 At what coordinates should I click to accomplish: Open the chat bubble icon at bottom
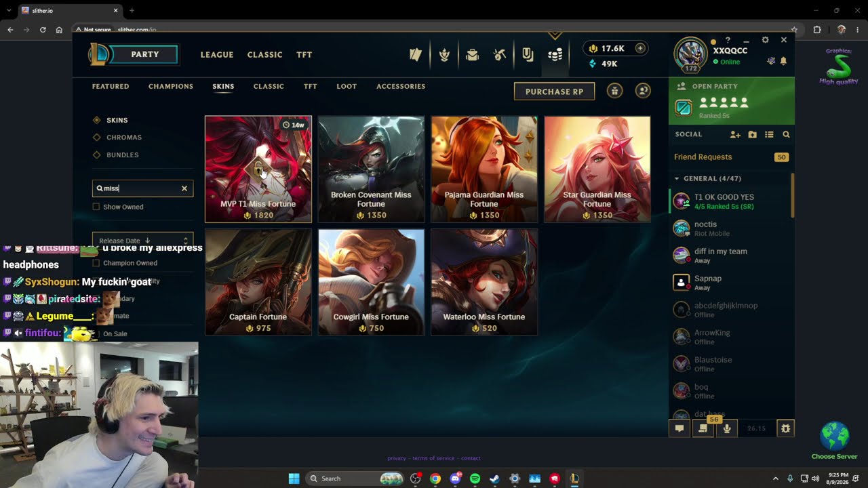[x=679, y=428]
